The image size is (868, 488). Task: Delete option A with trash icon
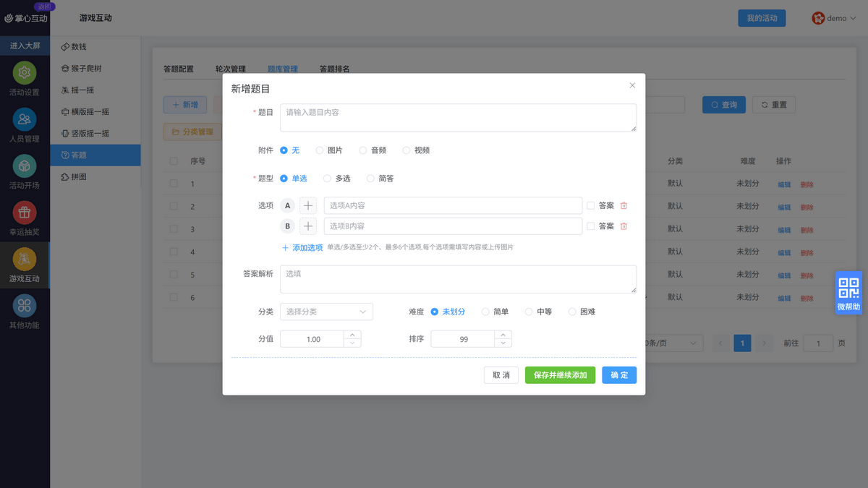click(x=624, y=206)
